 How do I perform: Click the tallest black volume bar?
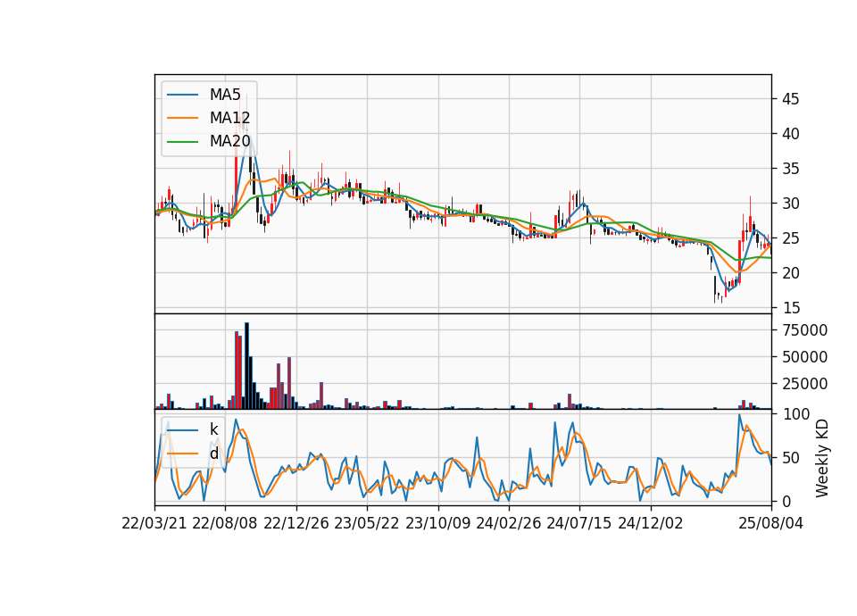coord(246,366)
